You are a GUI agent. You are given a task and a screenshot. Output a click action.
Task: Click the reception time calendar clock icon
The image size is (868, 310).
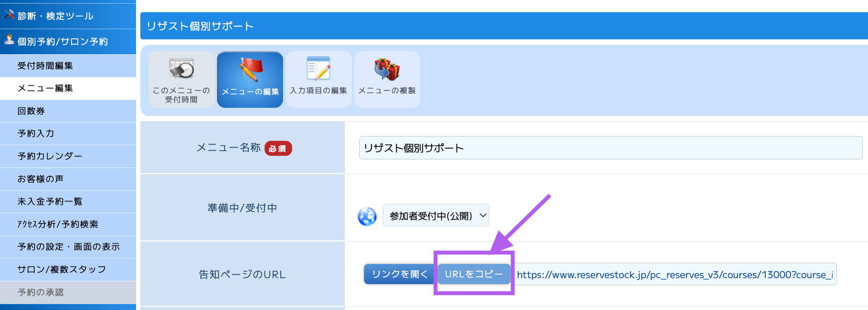coord(181,68)
